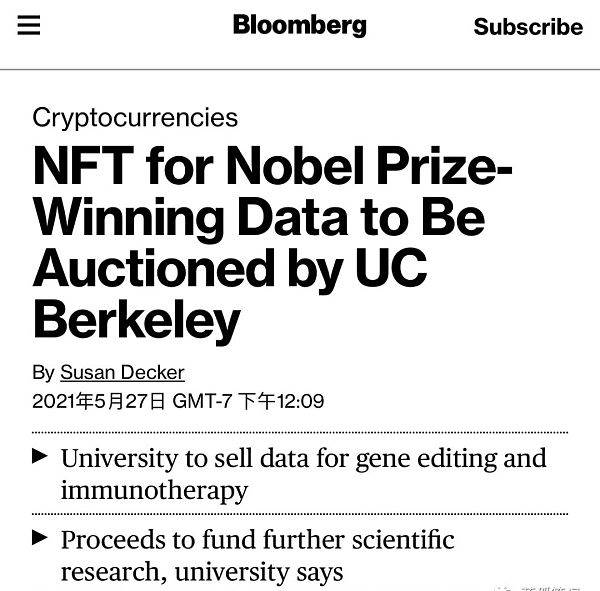Select bullet text 'University to sell data'

pos(184,458)
